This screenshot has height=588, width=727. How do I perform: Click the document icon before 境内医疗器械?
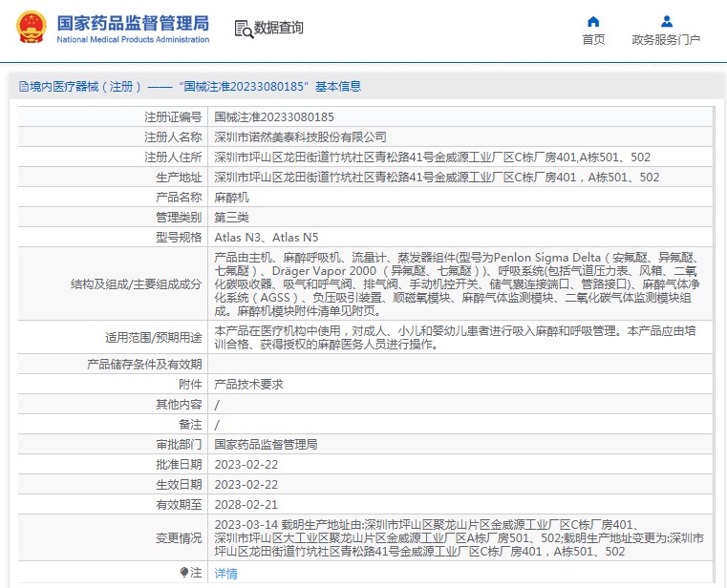click(23, 87)
